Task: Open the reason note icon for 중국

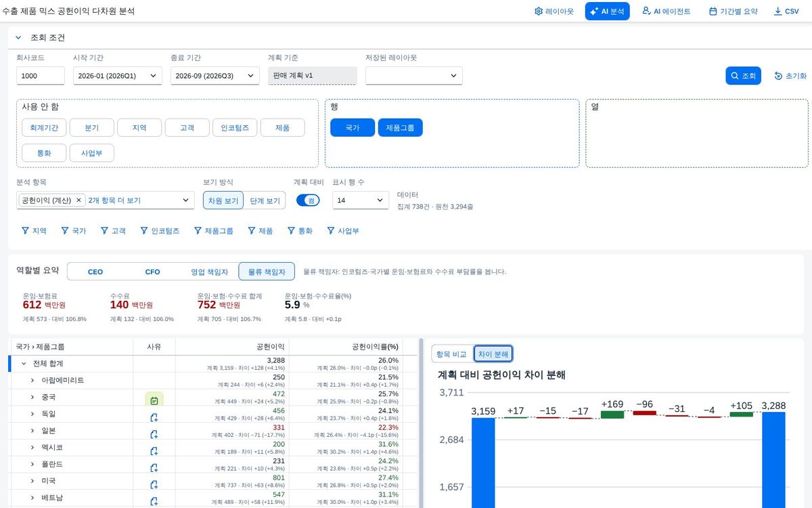Action: (154, 400)
